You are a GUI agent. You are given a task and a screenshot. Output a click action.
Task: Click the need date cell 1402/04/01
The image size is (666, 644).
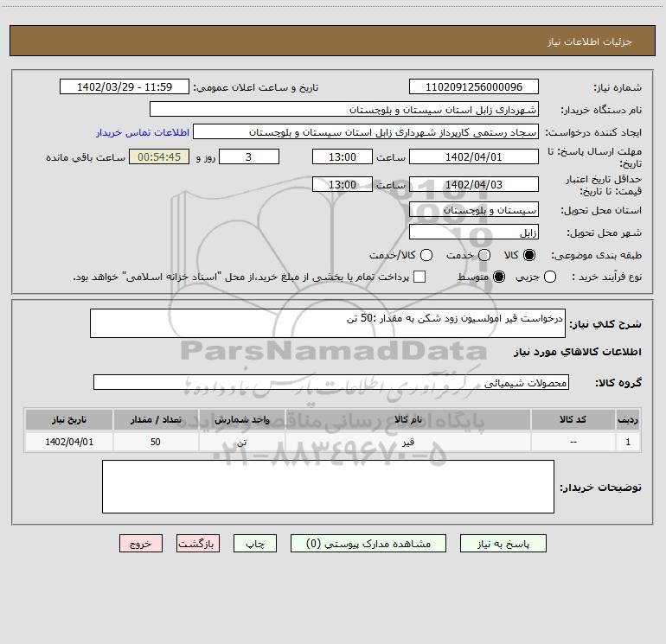pos(69,442)
